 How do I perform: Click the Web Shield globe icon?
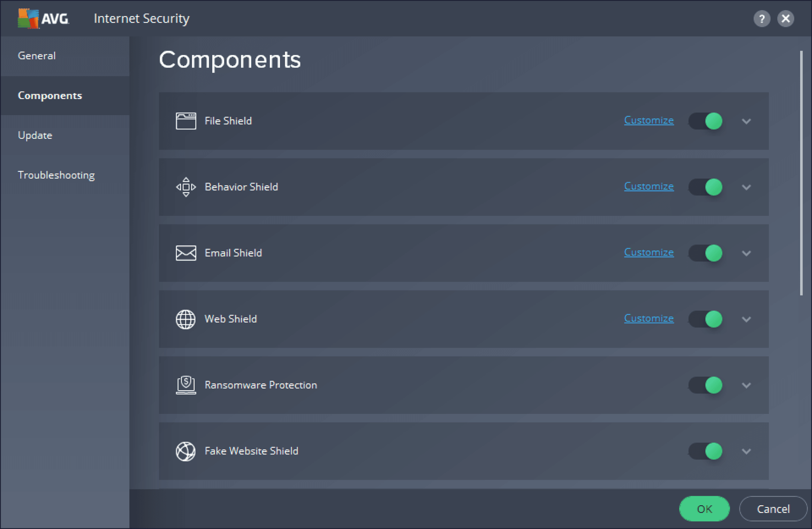(186, 319)
